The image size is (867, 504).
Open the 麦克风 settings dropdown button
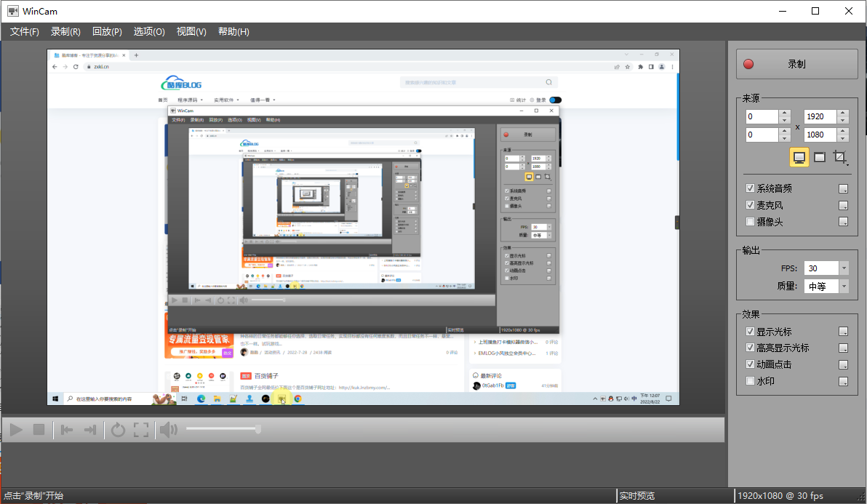click(x=844, y=204)
